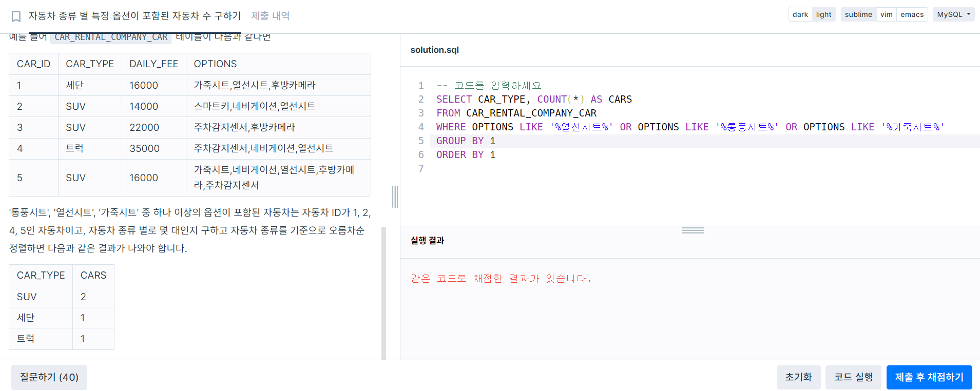Click the SELECT CAR_TYPE code line
980x391 pixels.
click(x=534, y=100)
